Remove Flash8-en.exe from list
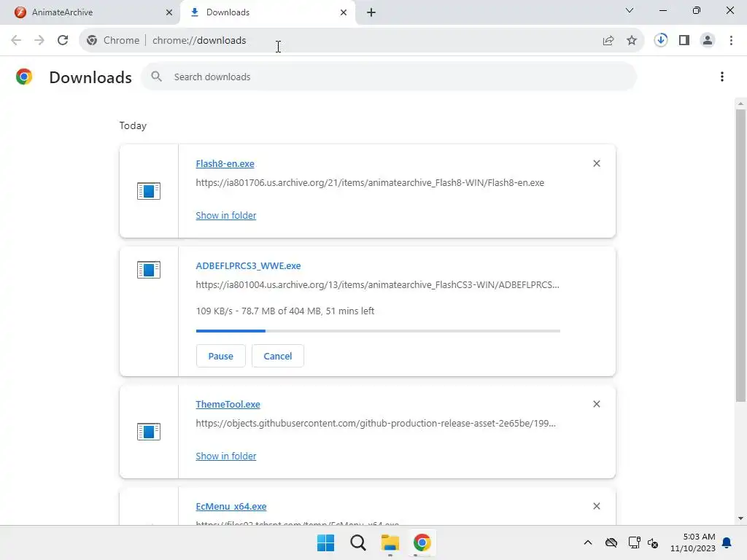747x560 pixels. [x=597, y=163]
